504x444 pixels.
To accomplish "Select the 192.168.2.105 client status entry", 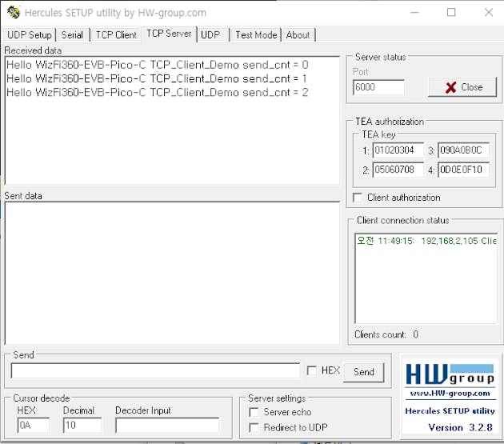I will pyautogui.click(x=426, y=241).
